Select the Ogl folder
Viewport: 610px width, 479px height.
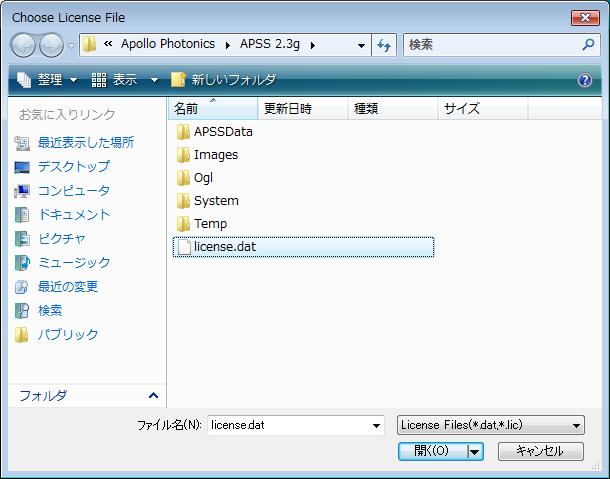point(203,178)
